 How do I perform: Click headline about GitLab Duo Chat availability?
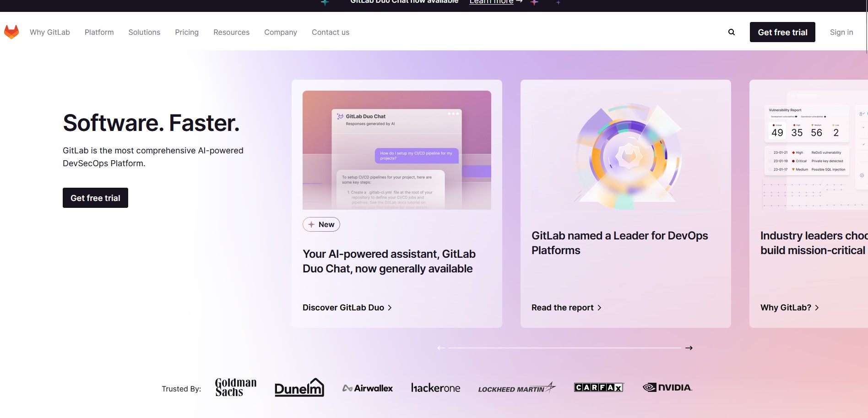pos(389,261)
